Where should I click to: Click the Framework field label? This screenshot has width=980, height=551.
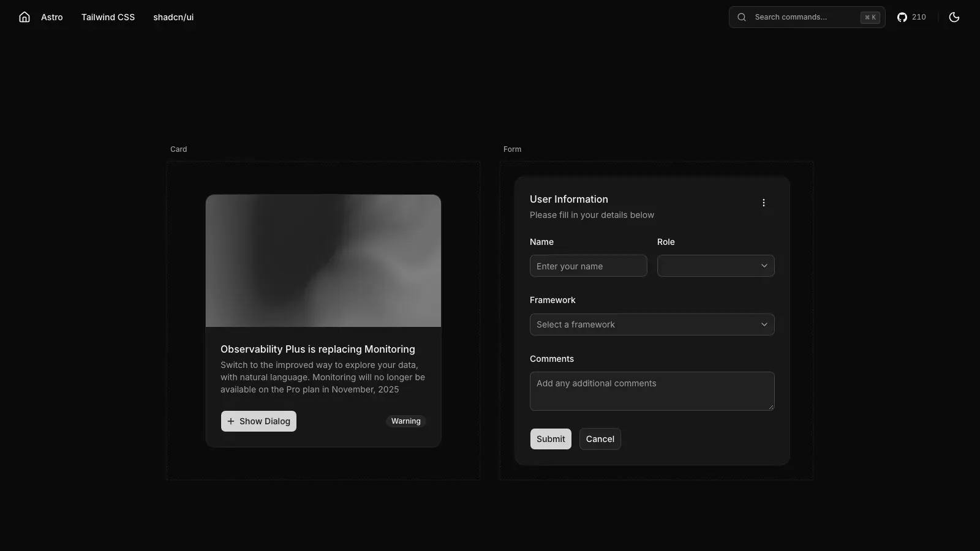point(552,300)
